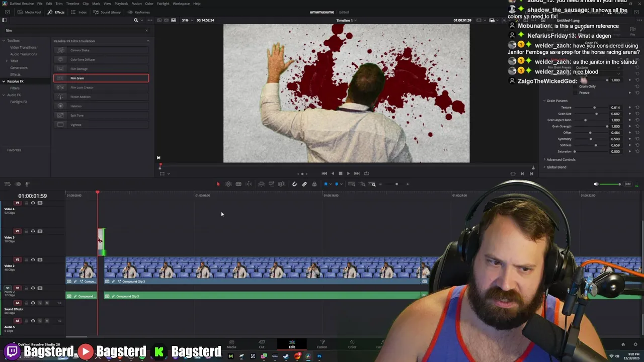Open the File menu

(x=40, y=4)
